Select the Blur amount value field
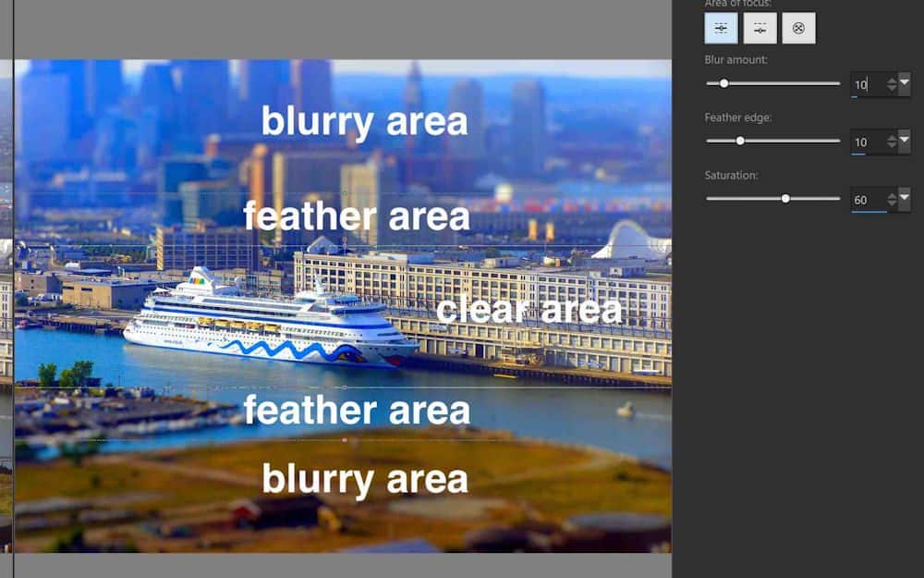The image size is (924, 578). pos(864,83)
